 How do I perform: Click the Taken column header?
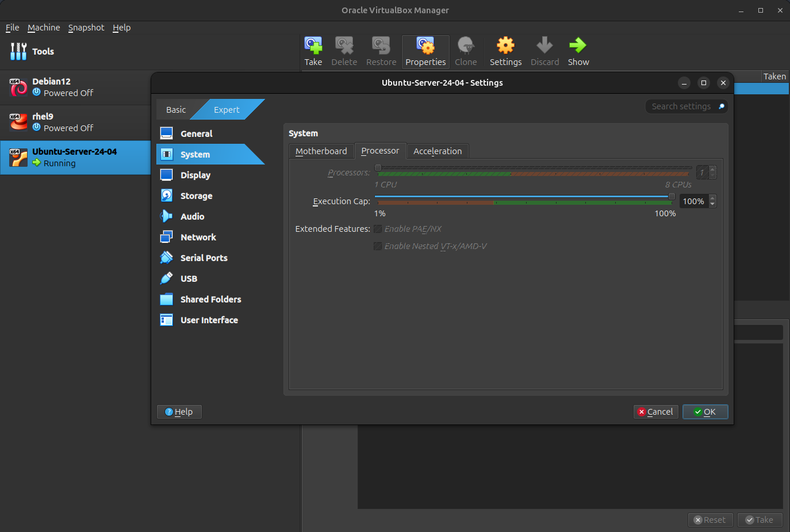click(x=774, y=76)
